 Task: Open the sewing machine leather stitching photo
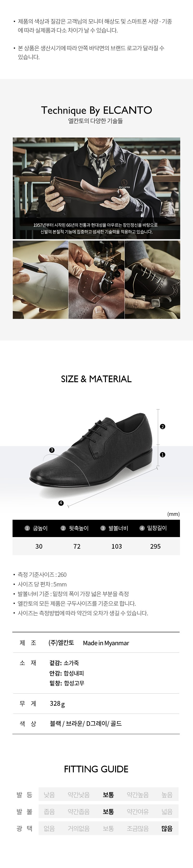(96, 280)
